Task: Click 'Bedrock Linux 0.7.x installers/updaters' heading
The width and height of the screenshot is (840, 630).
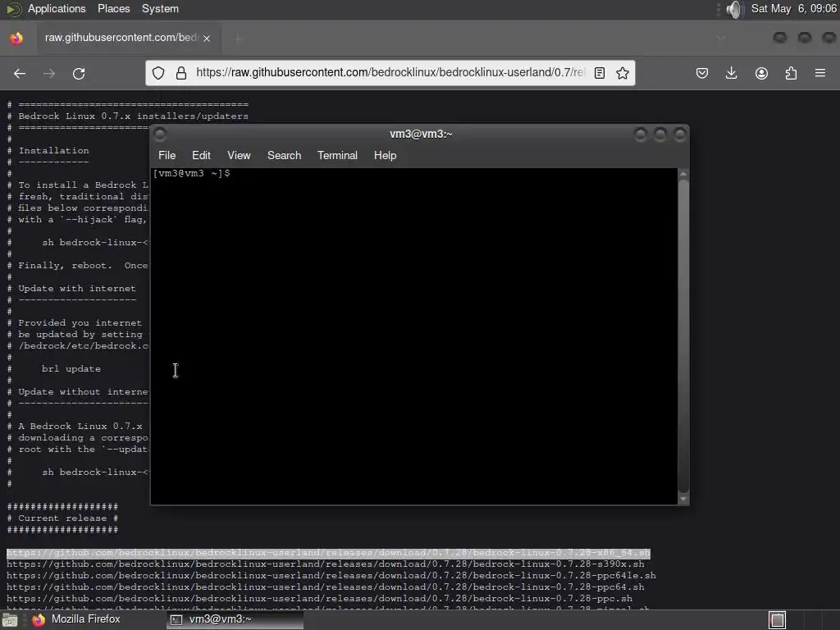Action: point(133,116)
